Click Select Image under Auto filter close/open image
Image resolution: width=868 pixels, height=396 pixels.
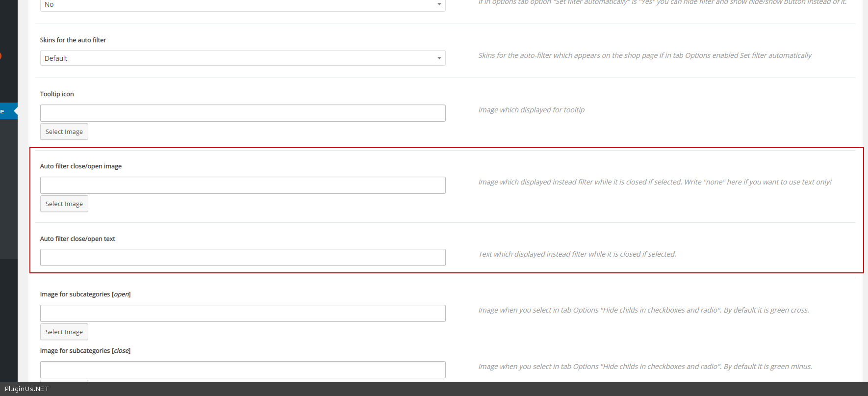64,204
